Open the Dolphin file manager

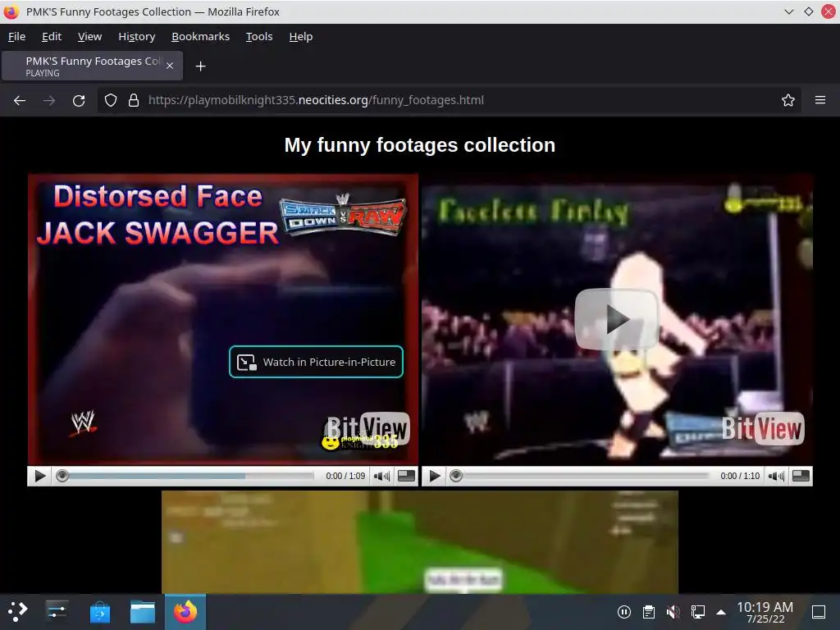143,612
